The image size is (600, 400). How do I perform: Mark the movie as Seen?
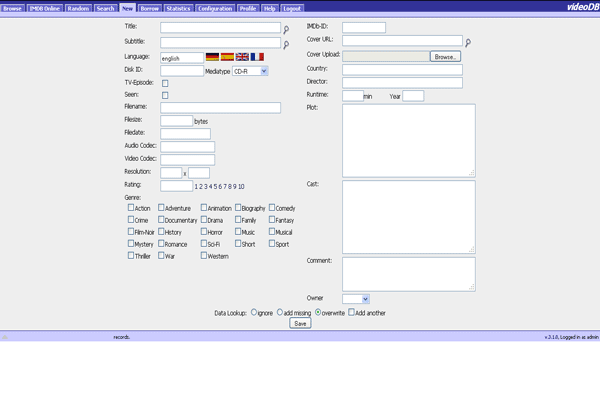165,95
